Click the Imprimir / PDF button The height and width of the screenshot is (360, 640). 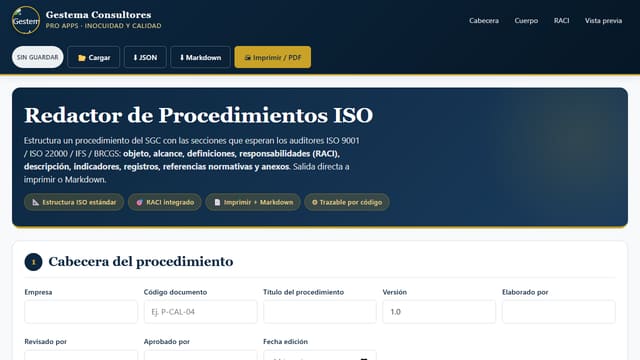[273, 58]
